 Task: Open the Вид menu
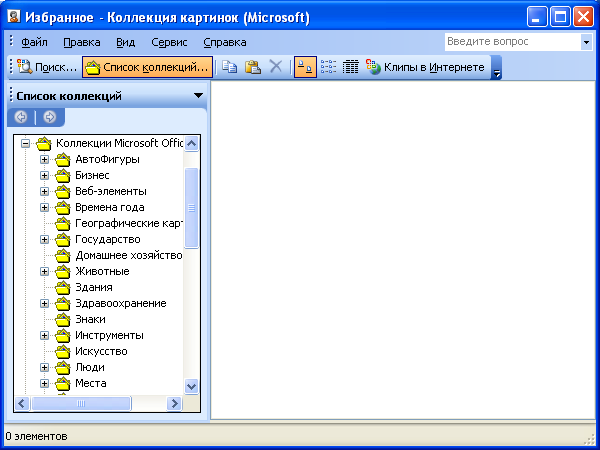click(126, 42)
